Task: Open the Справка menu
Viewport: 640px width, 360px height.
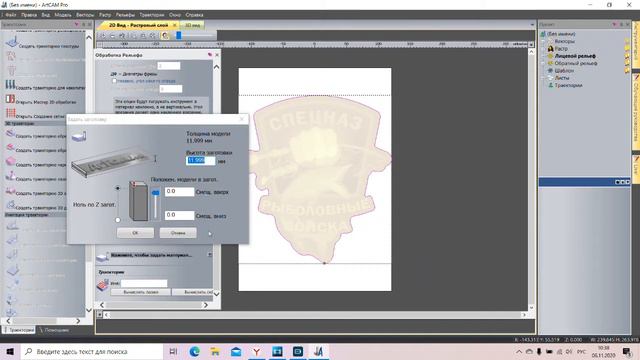Action: [x=194, y=15]
